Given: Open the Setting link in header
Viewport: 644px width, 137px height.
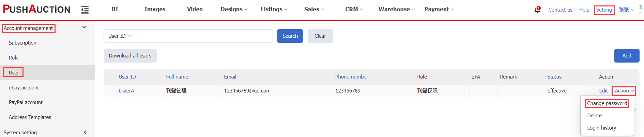Looking at the screenshot, I should click(604, 10).
